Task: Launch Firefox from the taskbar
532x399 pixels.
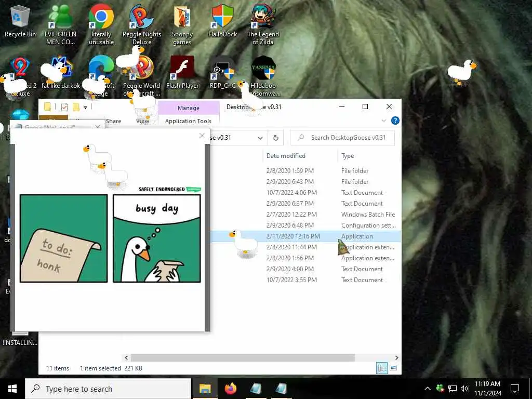Action: [230, 389]
